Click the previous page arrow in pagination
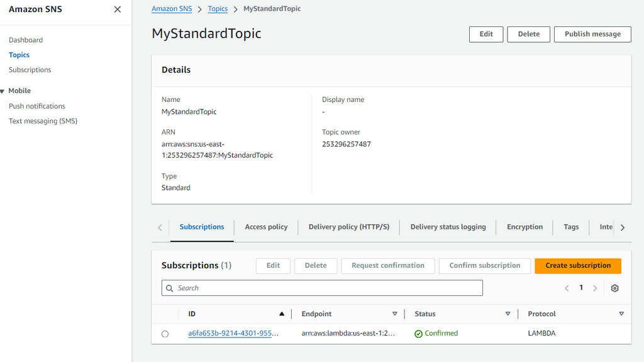 (x=567, y=288)
